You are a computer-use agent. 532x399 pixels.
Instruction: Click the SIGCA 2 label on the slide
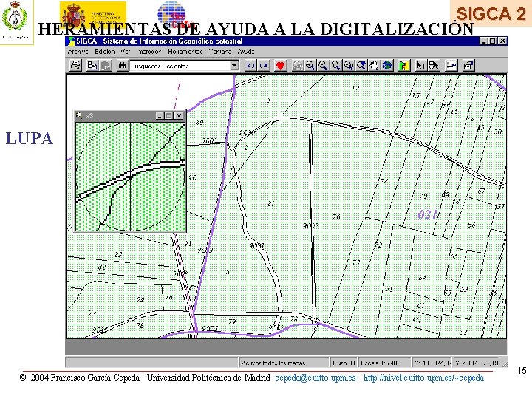click(x=491, y=13)
